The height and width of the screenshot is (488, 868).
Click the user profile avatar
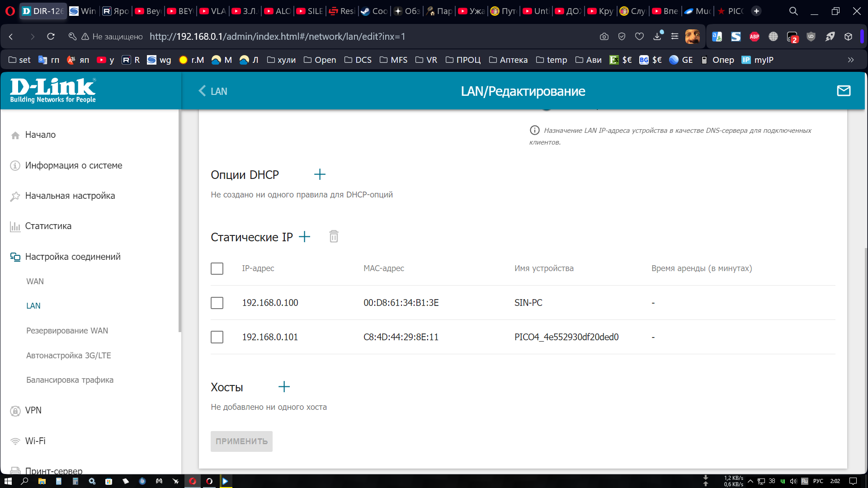692,37
